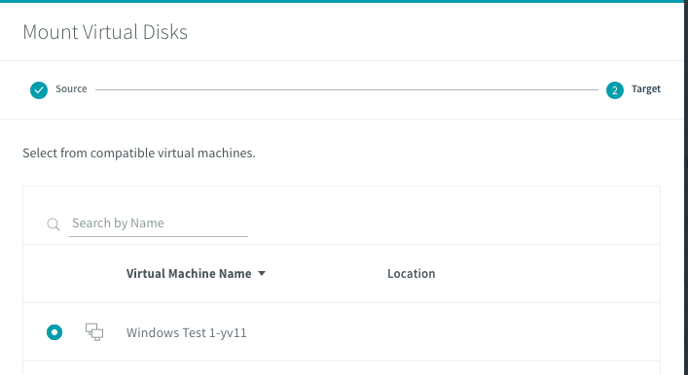This screenshot has width=688, height=375.
Task: Click the dark scrollbar strip at right edge
Action: tap(686, 189)
